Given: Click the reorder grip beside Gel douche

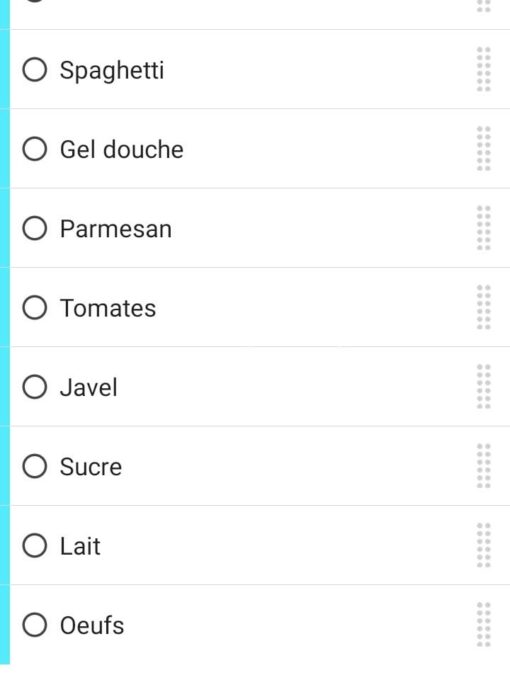Looking at the screenshot, I should click(x=484, y=149).
